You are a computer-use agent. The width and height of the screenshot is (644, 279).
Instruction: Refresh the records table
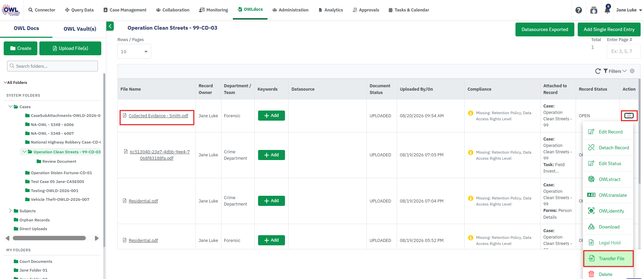coord(598,71)
